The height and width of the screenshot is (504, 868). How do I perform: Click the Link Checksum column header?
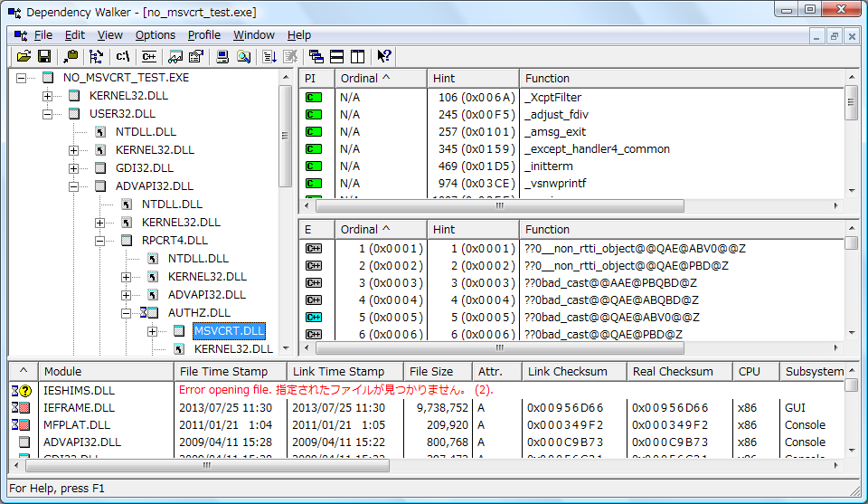(x=567, y=371)
